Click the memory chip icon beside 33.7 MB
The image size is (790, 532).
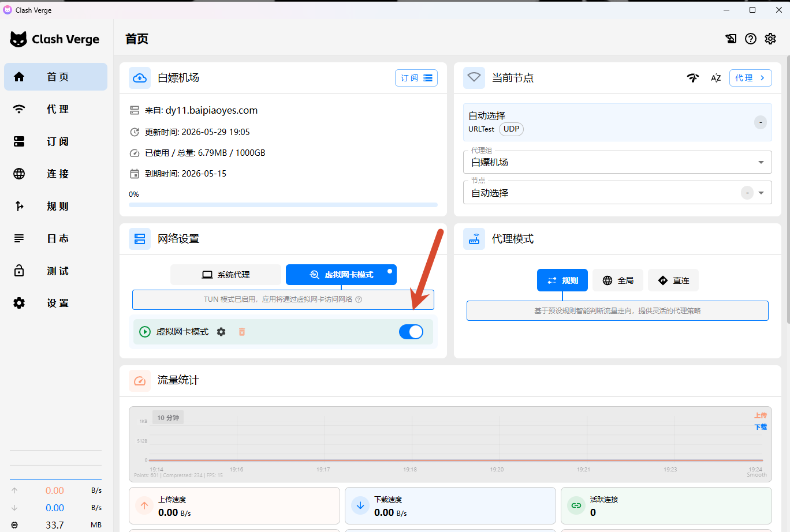click(14, 525)
